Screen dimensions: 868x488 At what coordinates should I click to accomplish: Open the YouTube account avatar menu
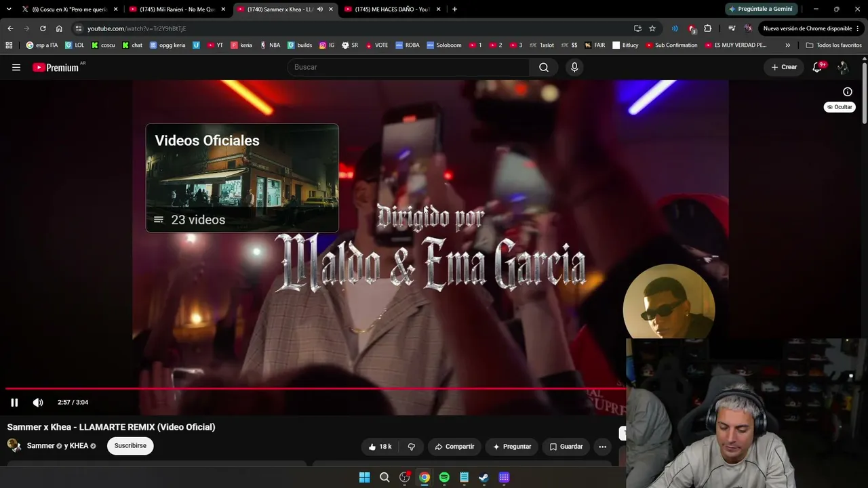843,67
